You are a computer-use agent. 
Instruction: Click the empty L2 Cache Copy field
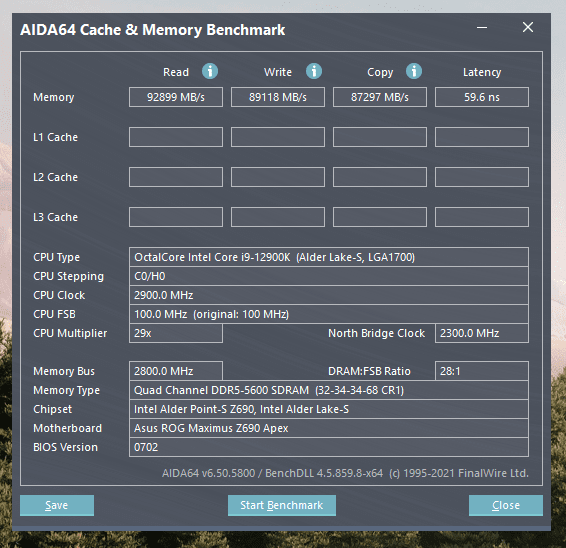point(380,177)
